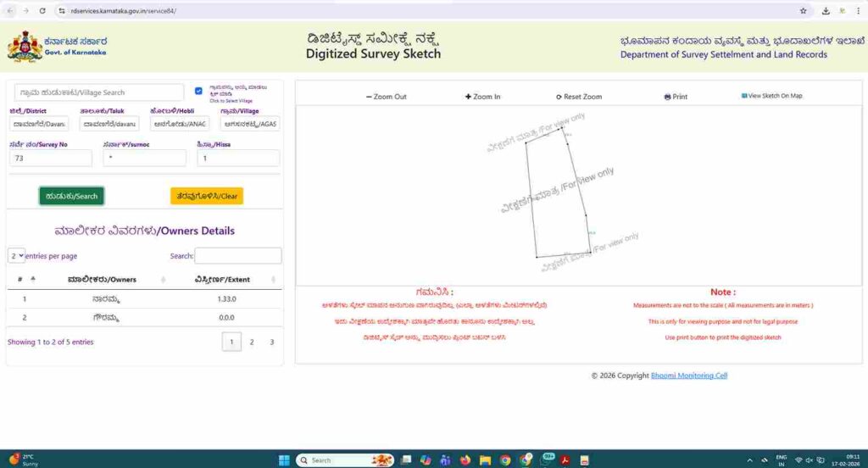Zoom In on the survey sketch

coord(483,97)
